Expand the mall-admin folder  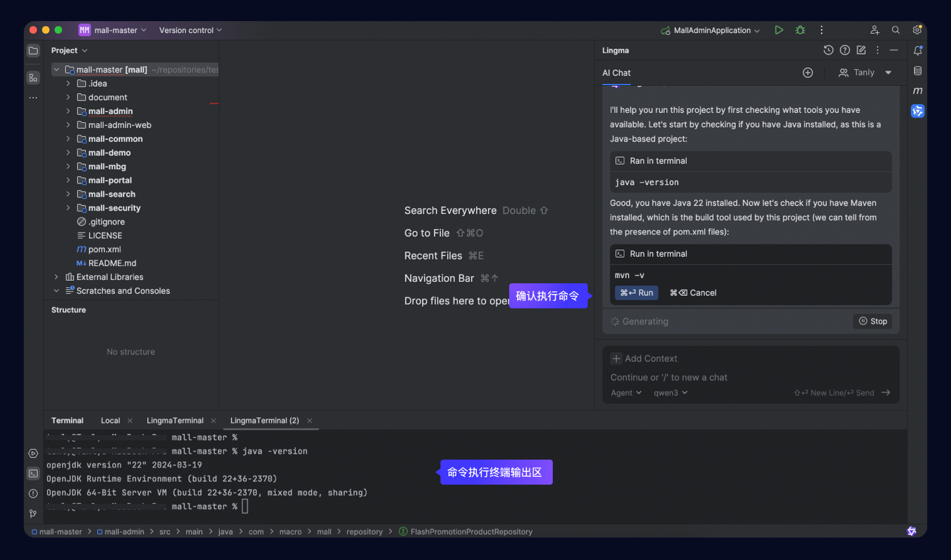coord(68,111)
